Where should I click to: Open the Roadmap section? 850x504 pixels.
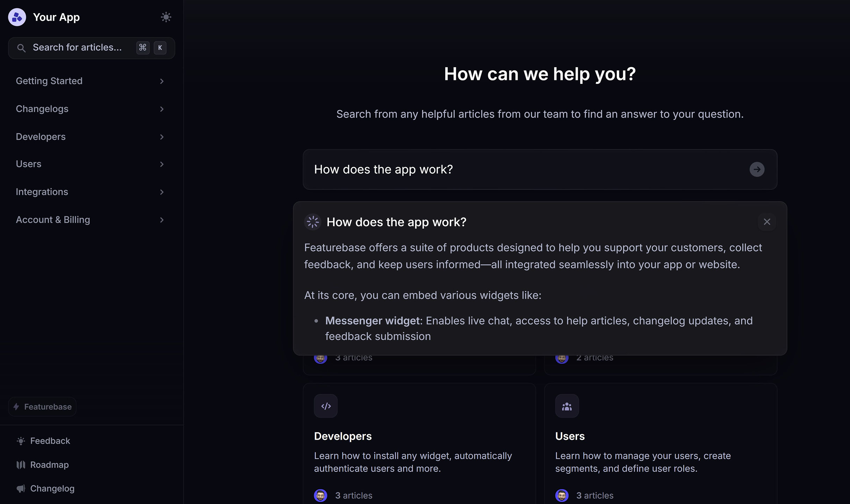pyautogui.click(x=49, y=465)
